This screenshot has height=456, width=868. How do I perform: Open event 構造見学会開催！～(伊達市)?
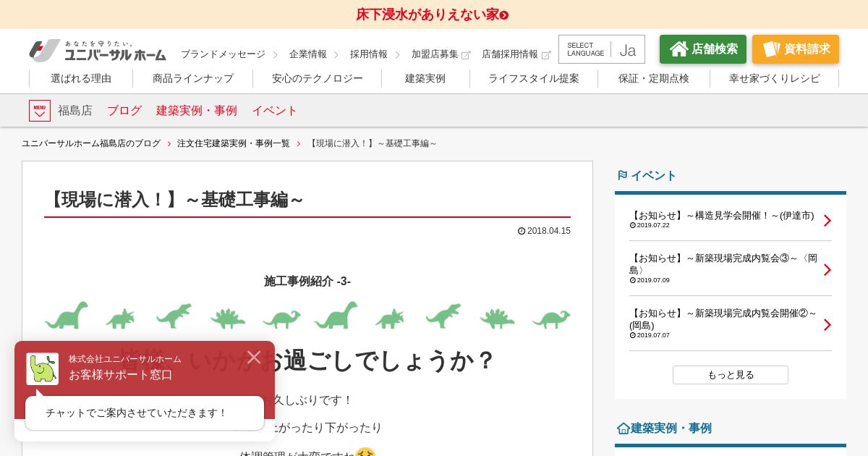(722, 216)
